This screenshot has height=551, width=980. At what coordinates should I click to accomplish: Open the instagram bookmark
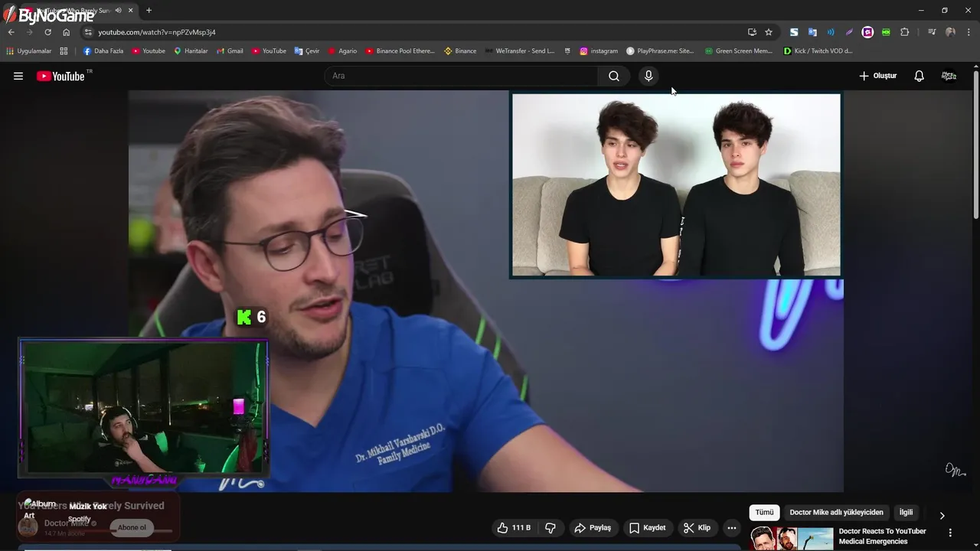point(599,51)
